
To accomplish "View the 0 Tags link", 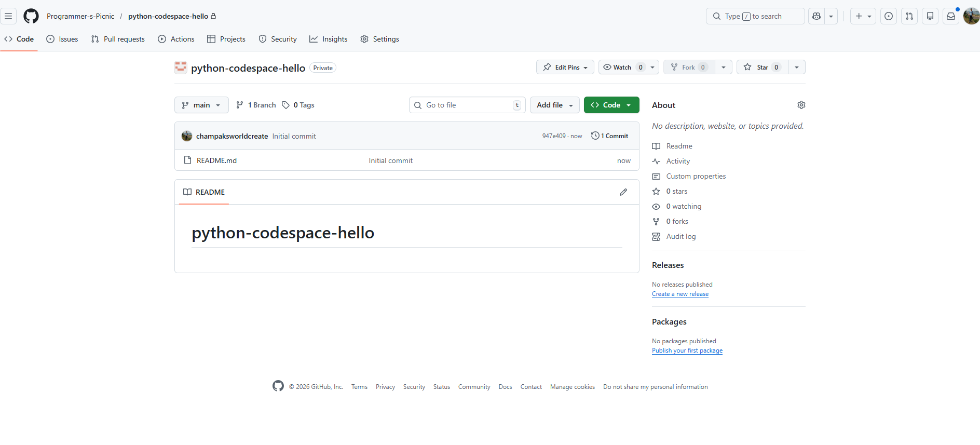I will (x=298, y=105).
